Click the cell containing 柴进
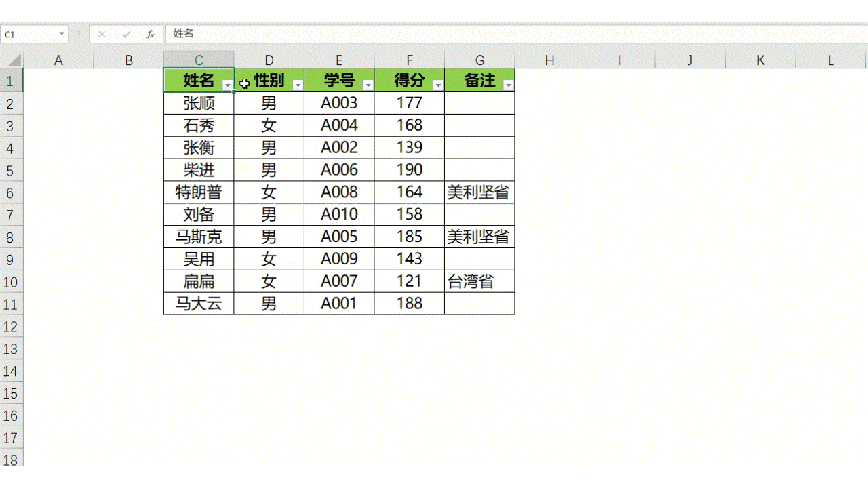 coord(199,170)
